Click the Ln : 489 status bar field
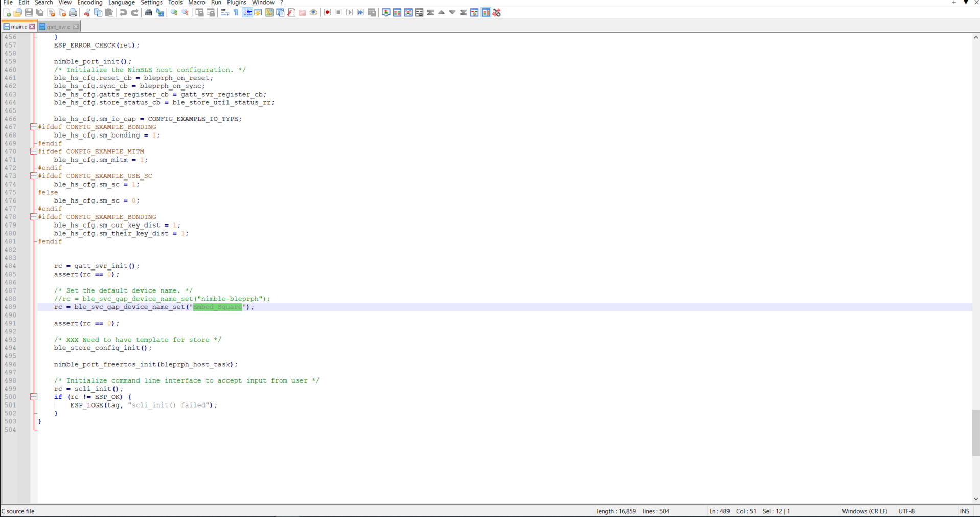The image size is (980, 517). (719, 511)
